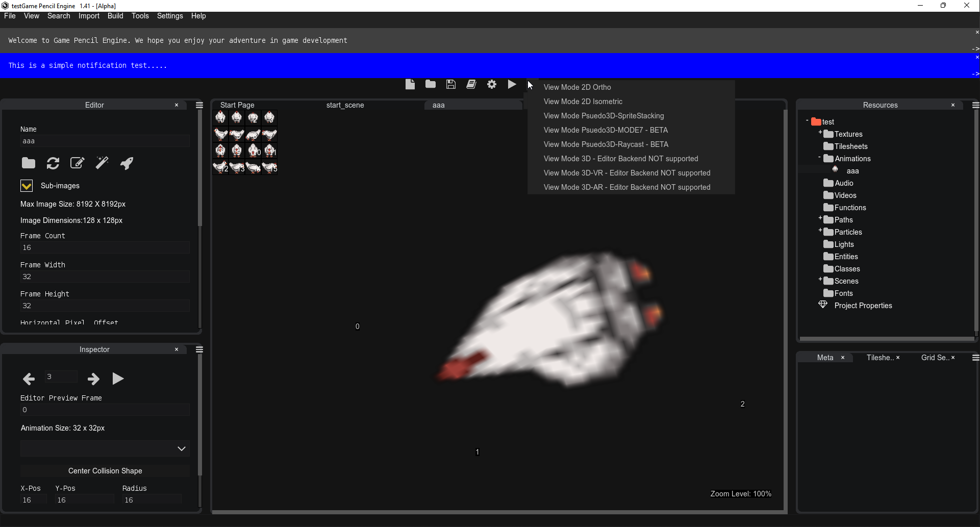Close the Tileshe.. tab

(898, 358)
